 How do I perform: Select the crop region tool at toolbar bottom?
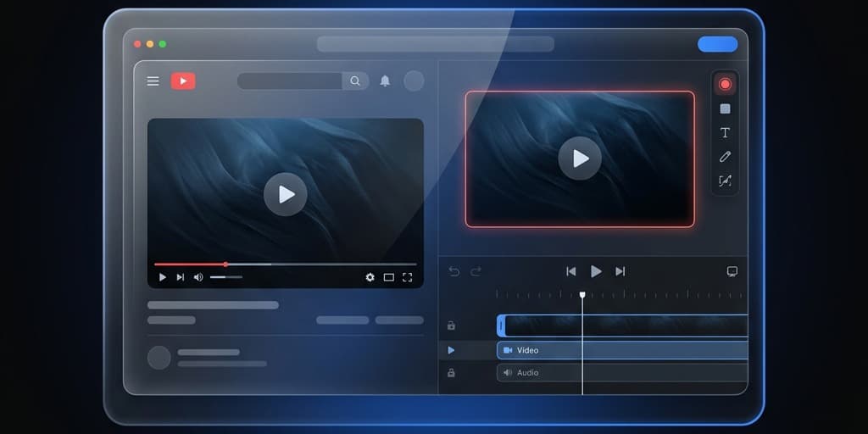[x=726, y=181]
